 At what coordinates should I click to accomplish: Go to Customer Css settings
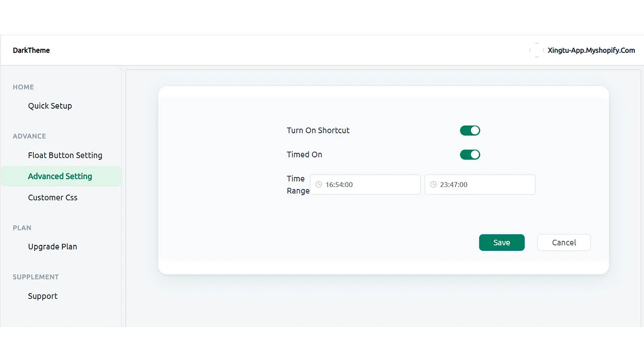52,198
